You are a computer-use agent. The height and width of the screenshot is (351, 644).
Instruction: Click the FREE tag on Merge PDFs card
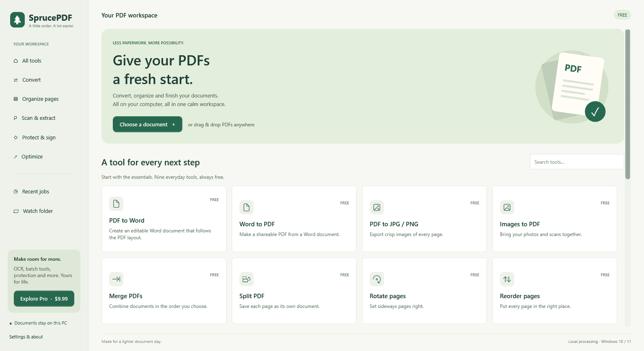[x=214, y=275]
